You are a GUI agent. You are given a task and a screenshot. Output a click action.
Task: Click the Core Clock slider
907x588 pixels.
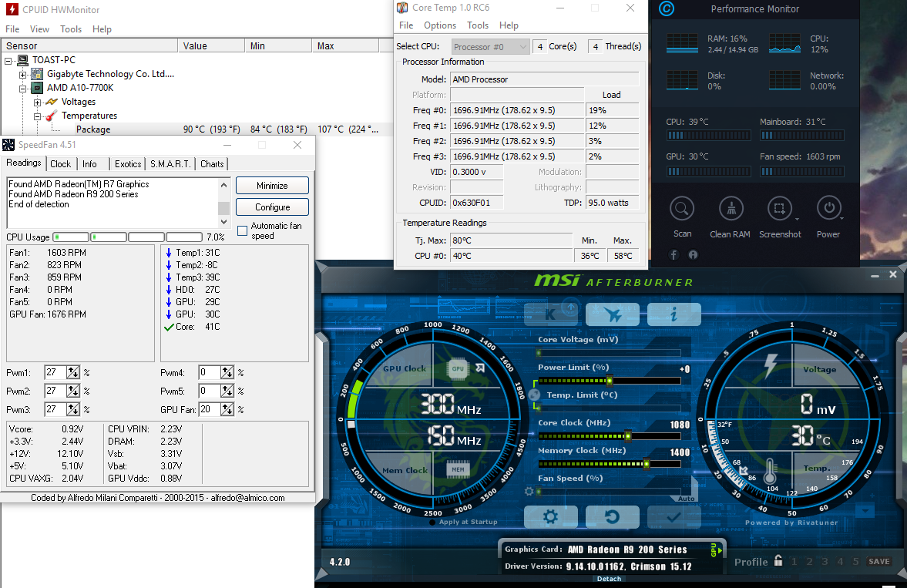(609, 435)
